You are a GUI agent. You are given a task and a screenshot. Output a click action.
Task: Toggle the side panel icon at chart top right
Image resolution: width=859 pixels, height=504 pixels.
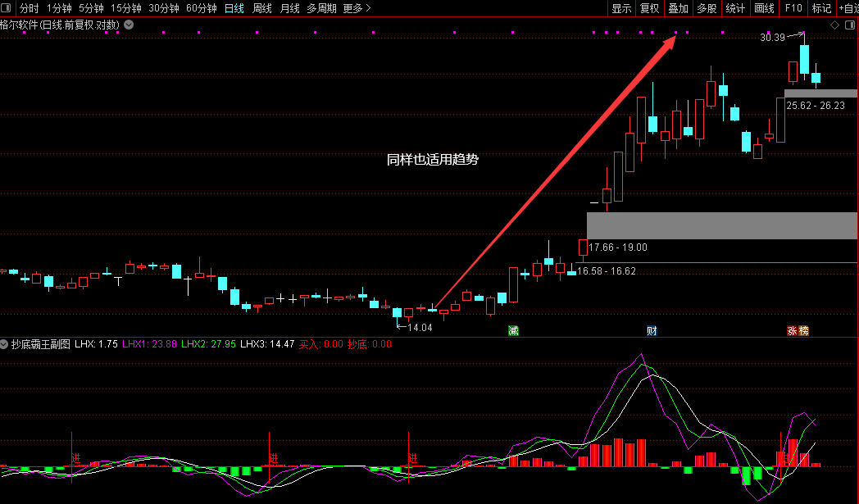850,25
